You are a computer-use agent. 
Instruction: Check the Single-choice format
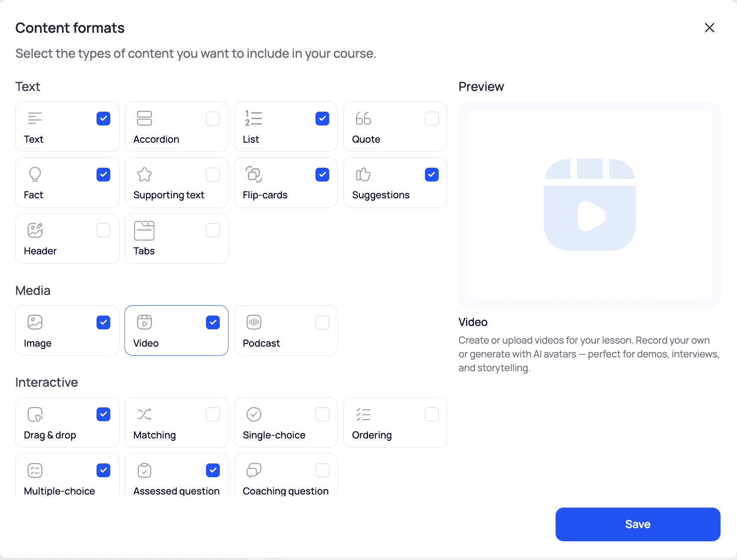click(x=322, y=414)
